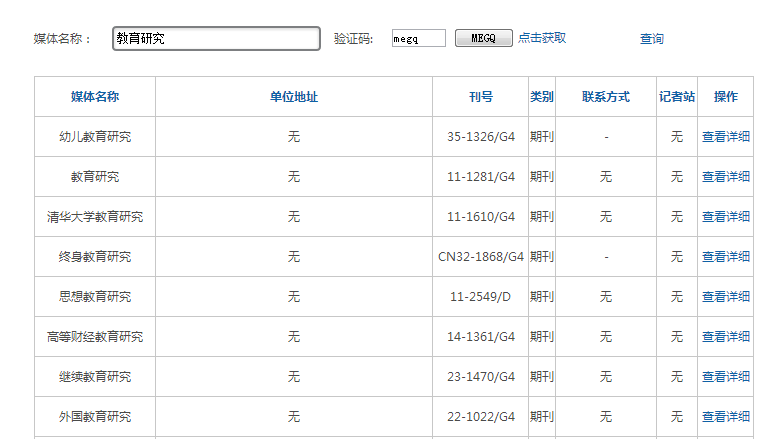Viewport: 768px width, 439px height.
Task: Click the media name input field
Action: (x=215, y=39)
